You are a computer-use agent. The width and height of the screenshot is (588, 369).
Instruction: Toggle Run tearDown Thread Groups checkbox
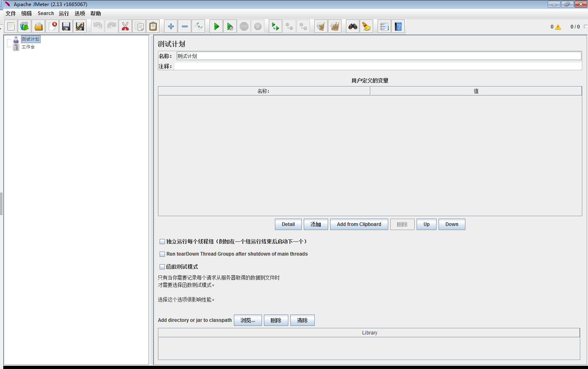pos(162,254)
